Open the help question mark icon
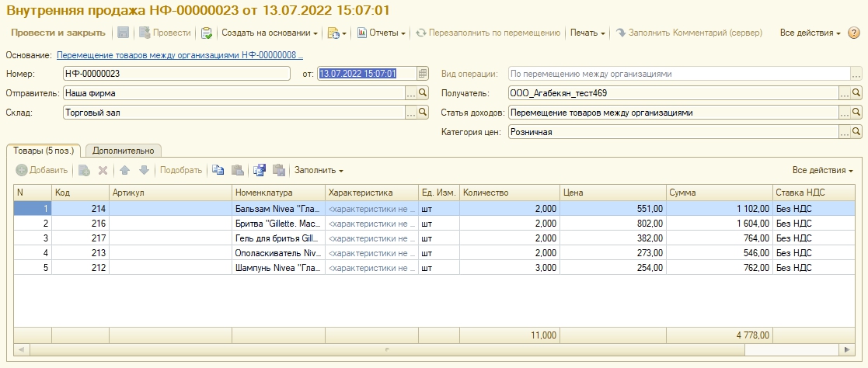This screenshot has height=368, width=868. click(854, 33)
